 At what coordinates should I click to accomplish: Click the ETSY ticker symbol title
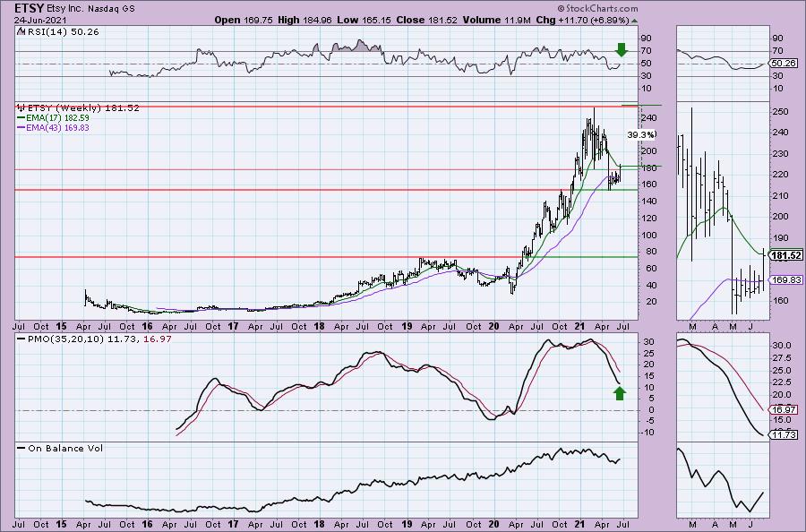coord(30,9)
